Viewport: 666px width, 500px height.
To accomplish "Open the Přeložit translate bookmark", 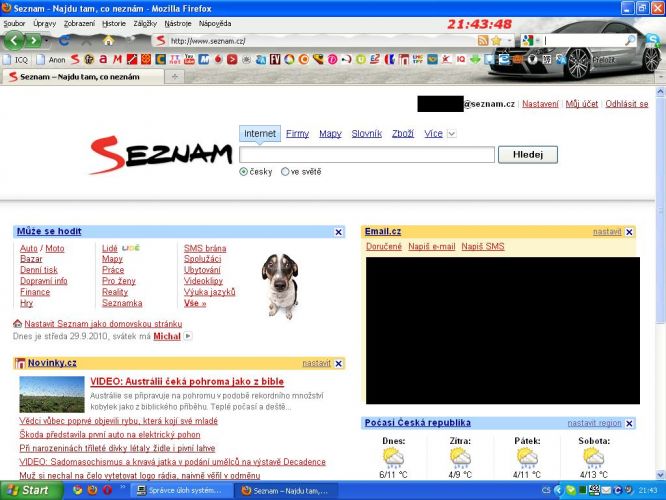I will click(604, 60).
